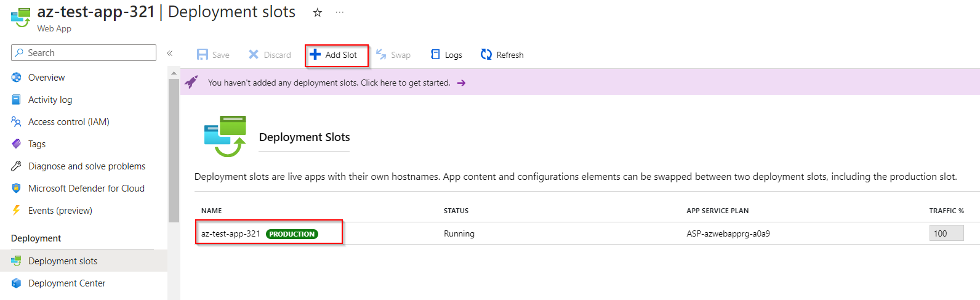The image size is (980, 300).
Task: Click the Refresh circular arrows icon
Action: pyautogui.click(x=486, y=54)
